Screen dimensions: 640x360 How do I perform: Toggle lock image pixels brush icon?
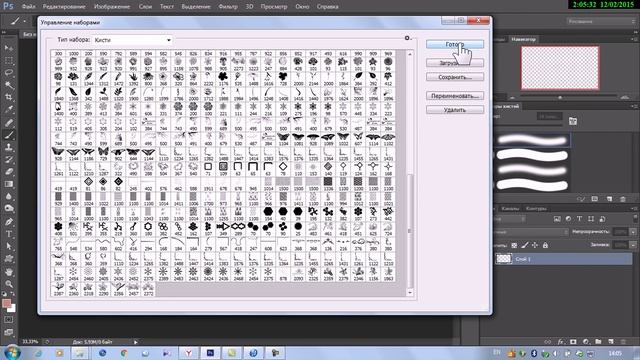click(x=525, y=245)
